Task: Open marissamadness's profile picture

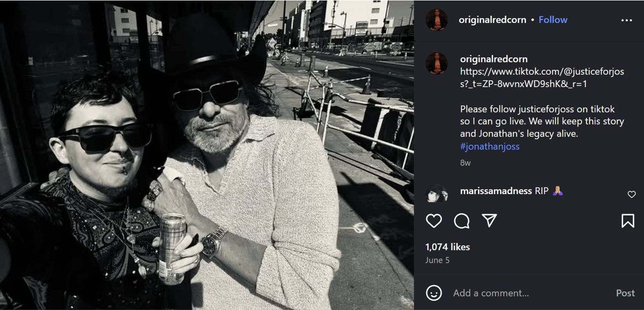Action: point(436,194)
